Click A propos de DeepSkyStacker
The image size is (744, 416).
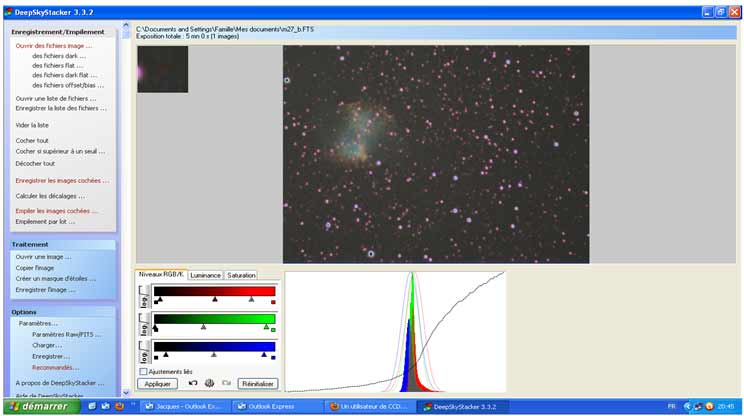tap(60, 383)
